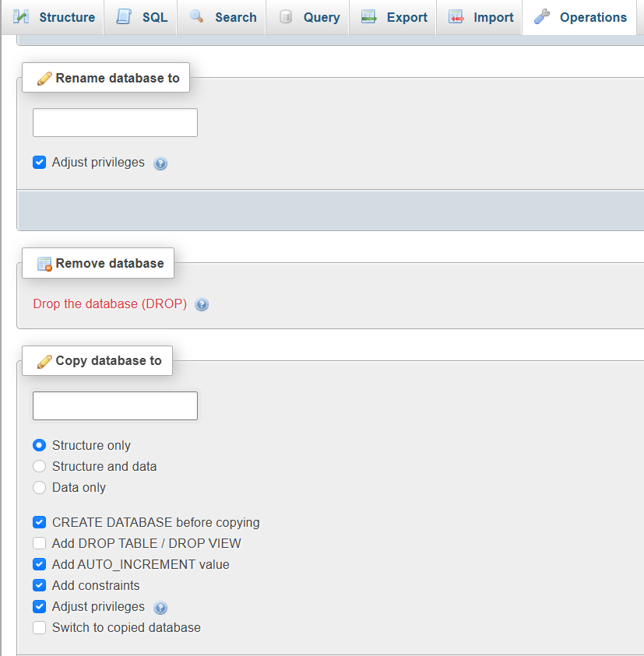
Task: Select Structure and data option
Action: tap(40, 466)
